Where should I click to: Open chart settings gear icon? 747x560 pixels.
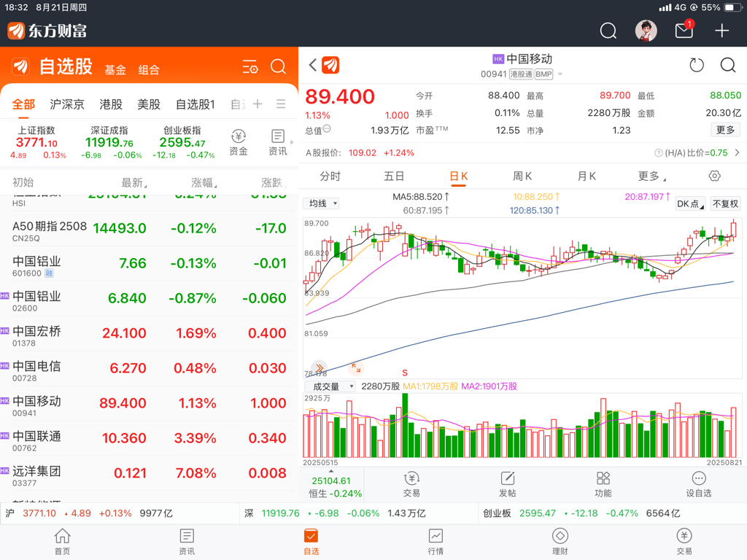pyautogui.click(x=714, y=176)
